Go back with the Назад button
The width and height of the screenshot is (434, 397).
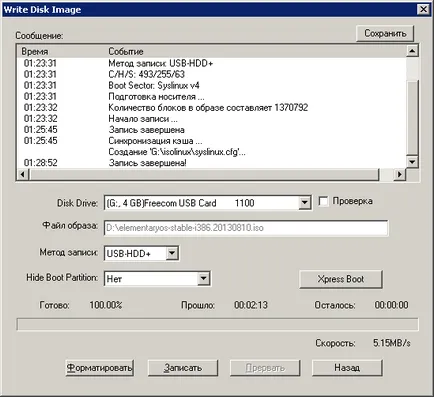(x=347, y=368)
